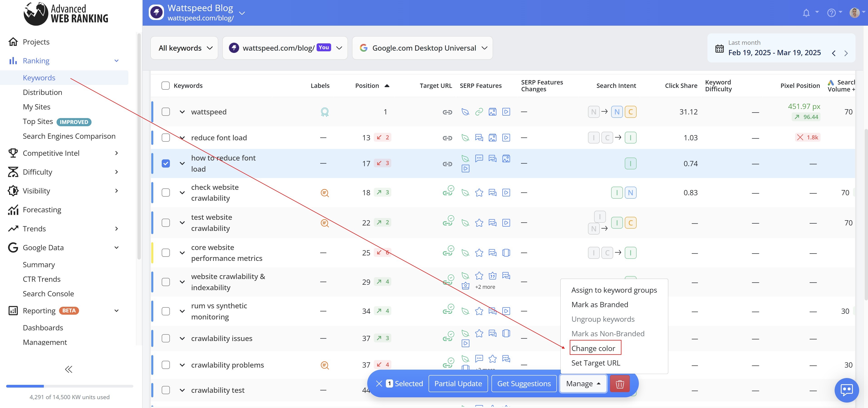The width and height of the screenshot is (868, 408).
Task: Dismiss selection with X icon in action bar
Action: click(379, 383)
